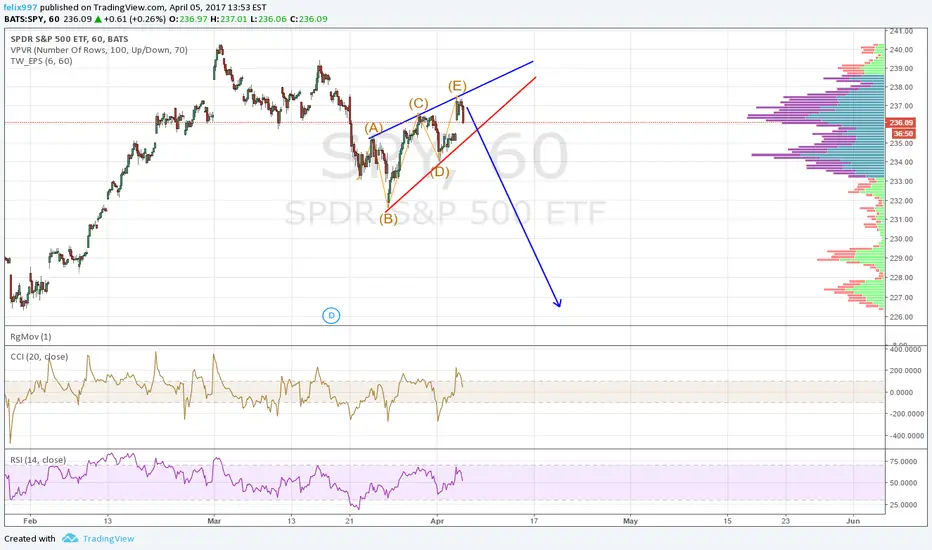
Task: Click the Feb date on time axis
Action: 30,521
